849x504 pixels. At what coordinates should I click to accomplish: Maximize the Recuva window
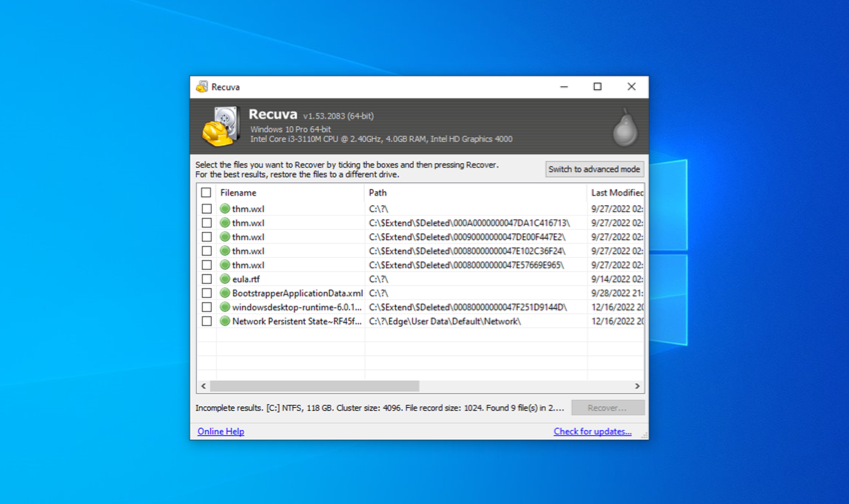(597, 87)
